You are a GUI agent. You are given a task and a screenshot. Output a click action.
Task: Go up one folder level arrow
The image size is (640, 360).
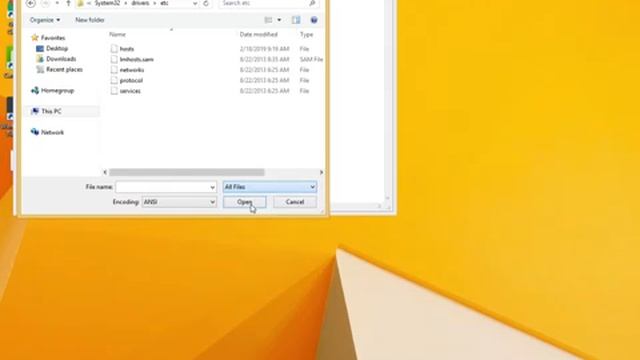[68, 3]
